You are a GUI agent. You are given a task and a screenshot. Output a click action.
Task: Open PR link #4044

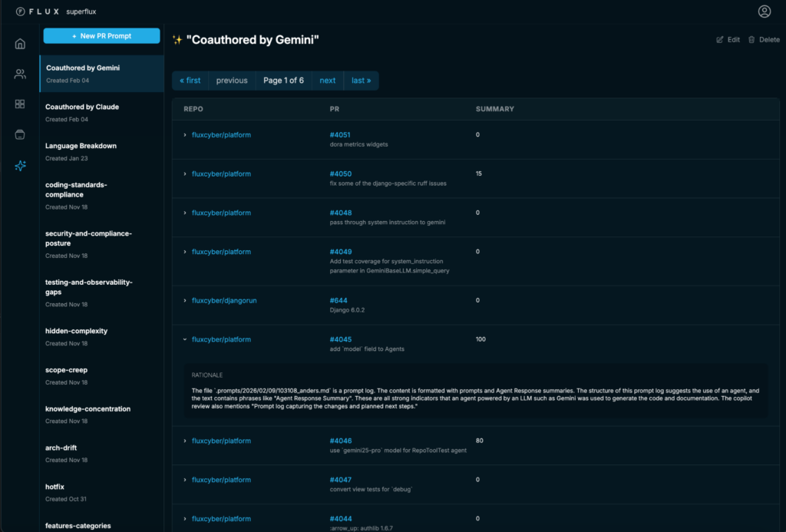point(340,519)
